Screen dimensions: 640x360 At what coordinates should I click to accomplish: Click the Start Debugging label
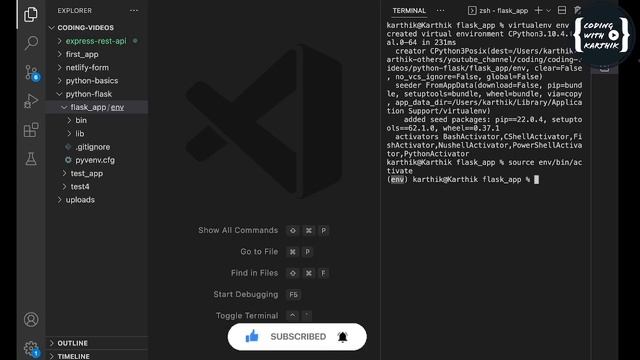(246, 294)
